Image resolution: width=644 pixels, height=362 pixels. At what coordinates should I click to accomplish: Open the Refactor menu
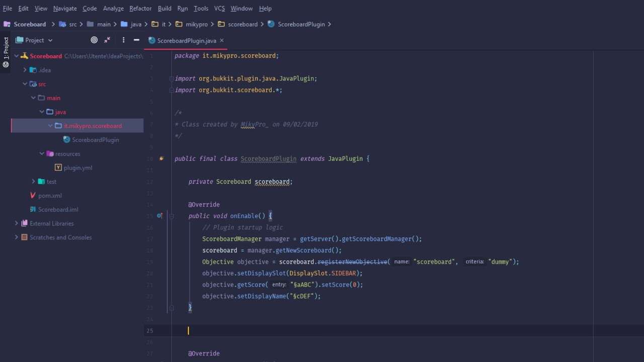140,8
